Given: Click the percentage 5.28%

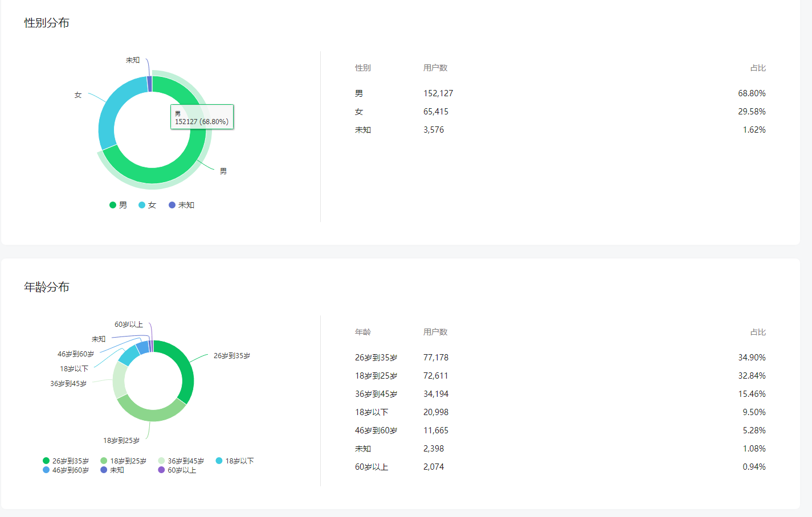Looking at the screenshot, I should (754, 430).
